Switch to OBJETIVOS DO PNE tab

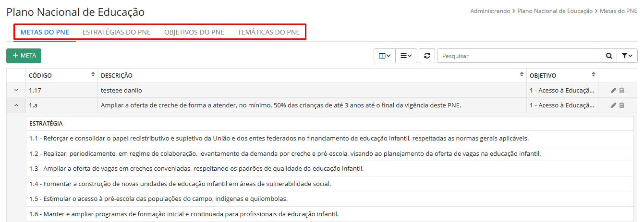(194, 33)
